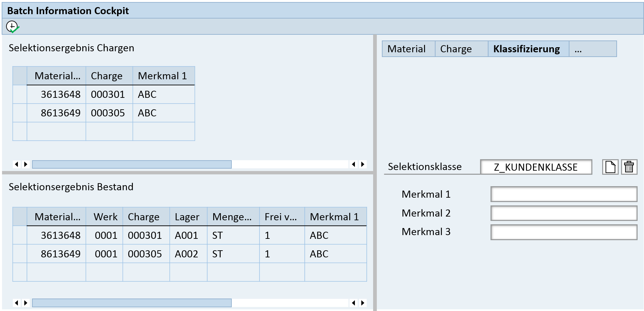The image size is (644, 311).
Task: Switch to the Klassifizierung tab
Action: click(x=529, y=49)
